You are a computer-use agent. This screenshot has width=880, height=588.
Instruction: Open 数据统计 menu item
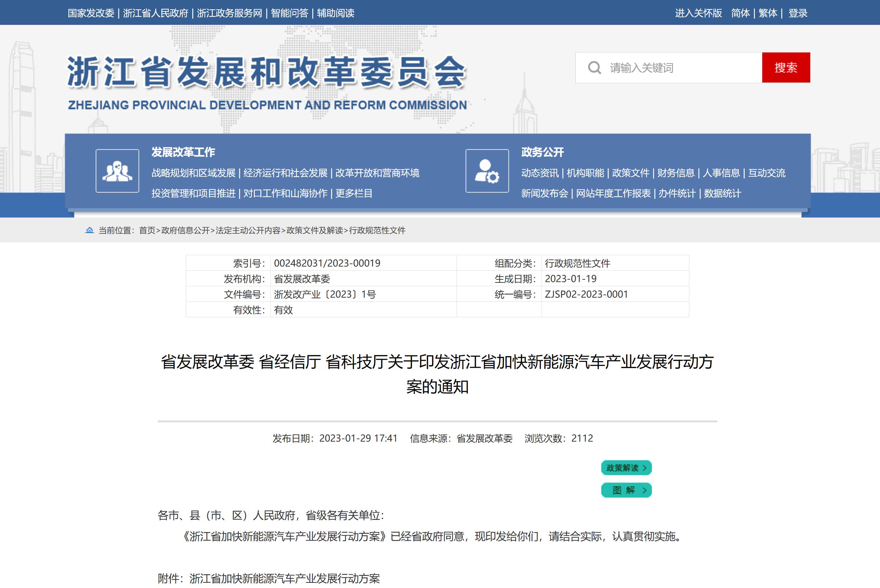click(x=723, y=193)
